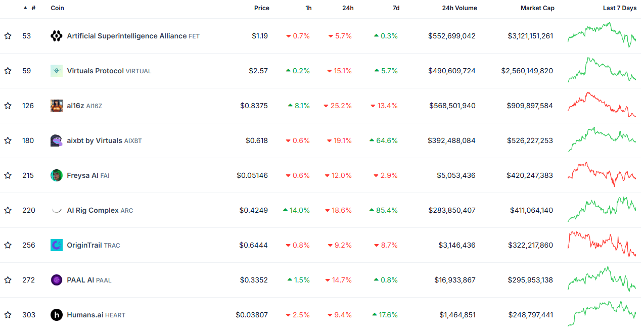The image size is (644, 332).
Task: View FET 7-day sparkline chart
Action: point(602,35)
